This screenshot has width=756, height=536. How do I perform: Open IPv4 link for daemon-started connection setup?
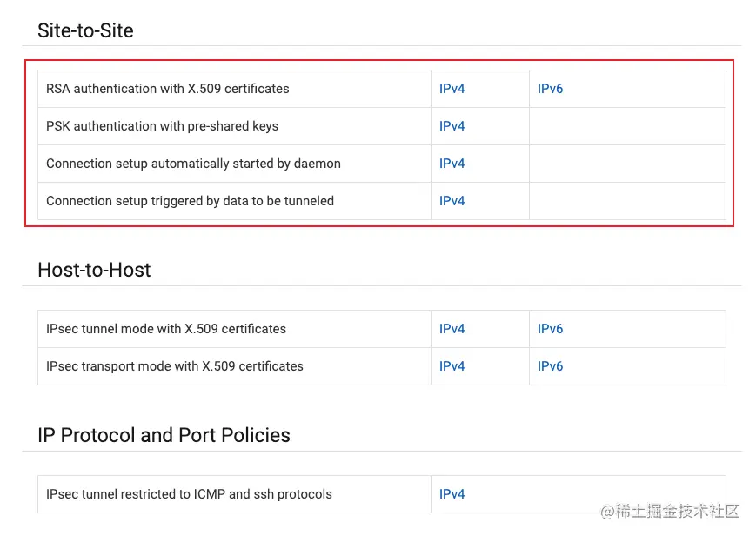pyautogui.click(x=452, y=164)
